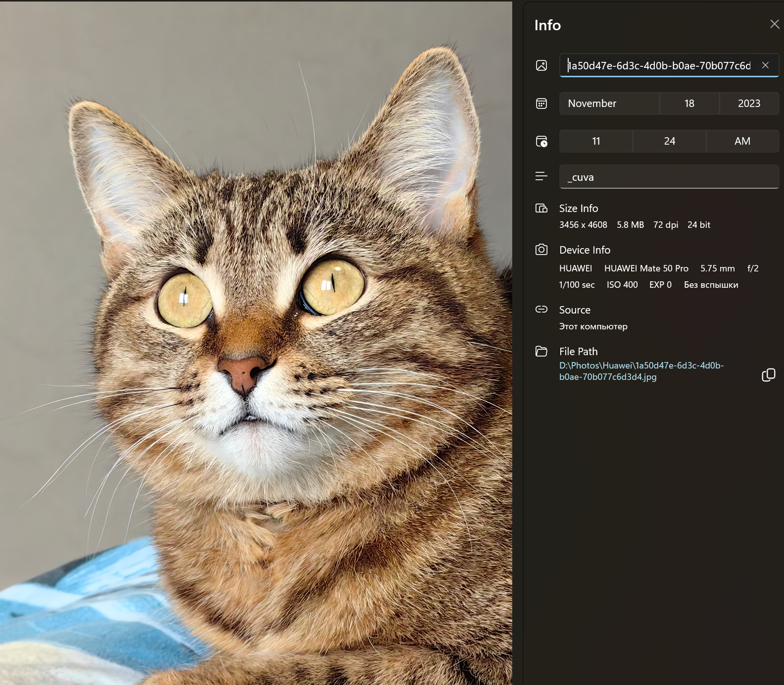Viewport: 784px width, 685px height.
Task: Copy the file path to clipboard
Action: point(768,375)
